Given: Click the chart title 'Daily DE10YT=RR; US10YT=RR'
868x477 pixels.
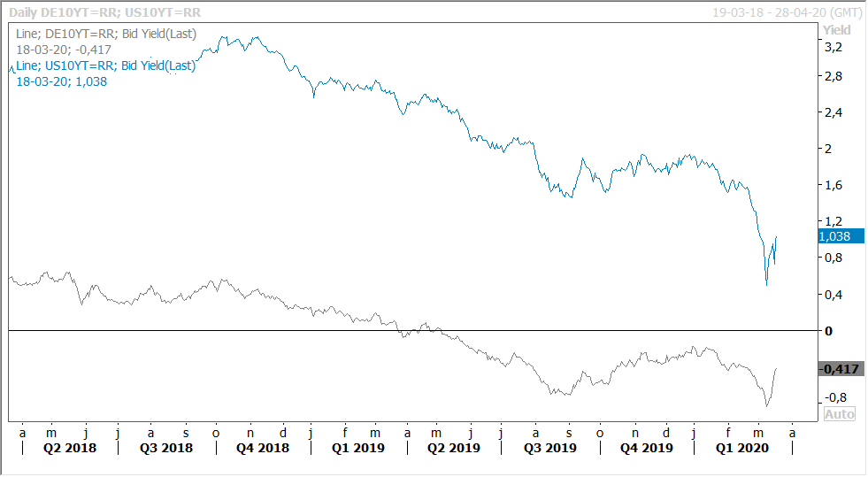Looking at the screenshot, I should (104, 12).
